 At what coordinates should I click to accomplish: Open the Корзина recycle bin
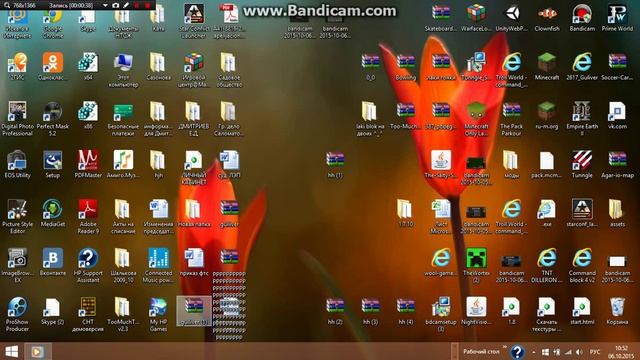point(617,311)
